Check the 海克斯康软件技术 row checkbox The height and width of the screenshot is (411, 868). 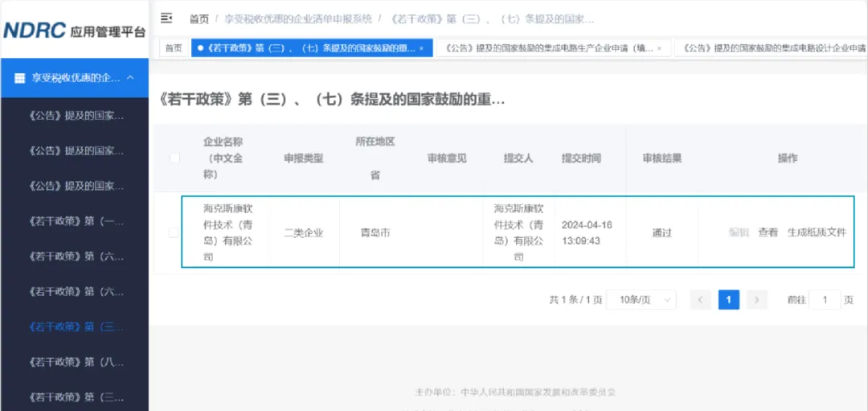coord(174,232)
